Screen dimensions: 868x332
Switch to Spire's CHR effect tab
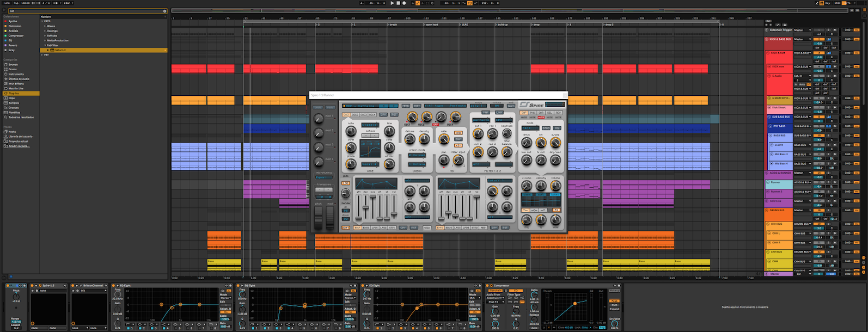tap(541, 113)
